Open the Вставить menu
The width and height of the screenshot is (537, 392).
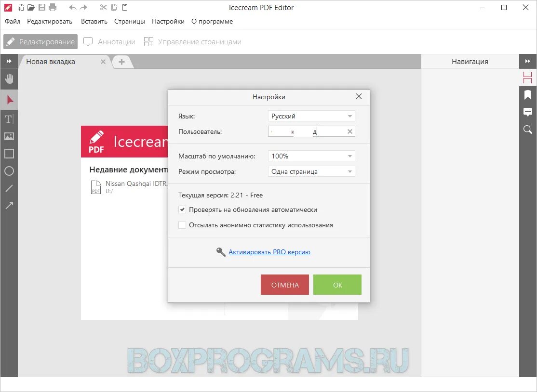tap(94, 21)
